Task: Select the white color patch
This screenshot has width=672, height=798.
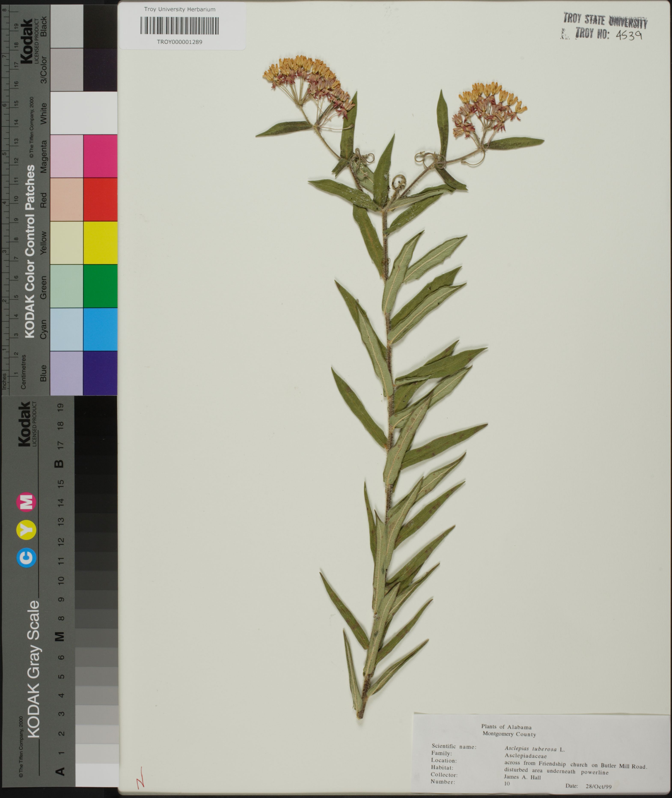Action: (x=83, y=113)
